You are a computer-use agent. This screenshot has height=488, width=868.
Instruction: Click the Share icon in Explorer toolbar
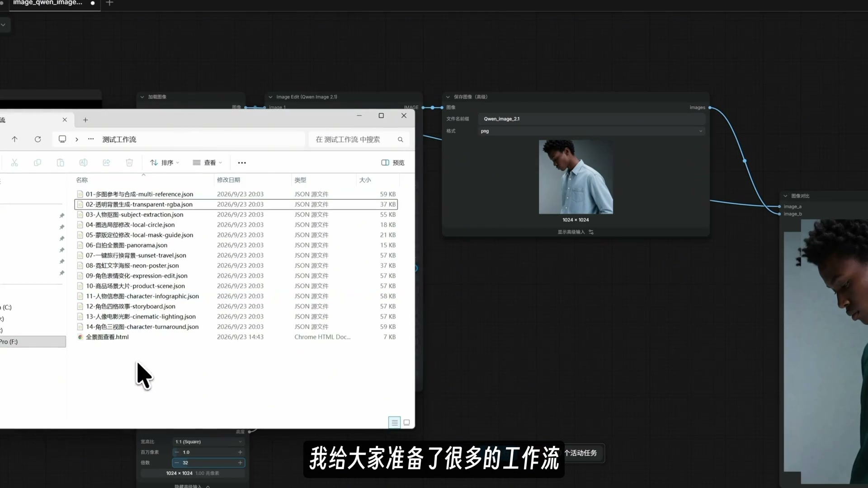coord(106,163)
